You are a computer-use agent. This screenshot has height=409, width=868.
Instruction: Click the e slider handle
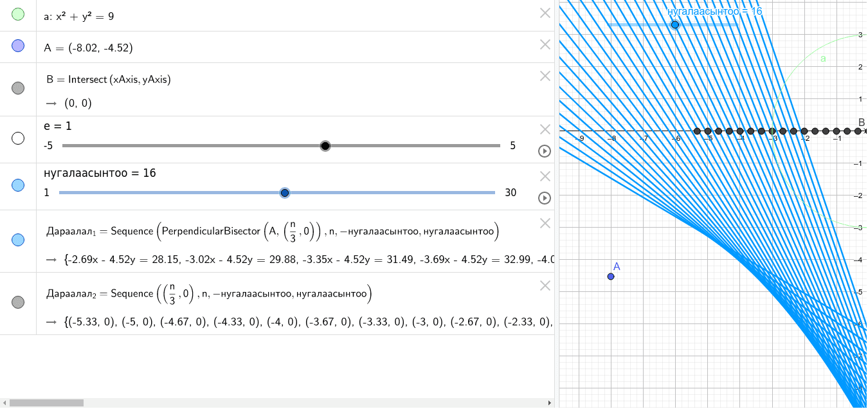[x=325, y=146]
